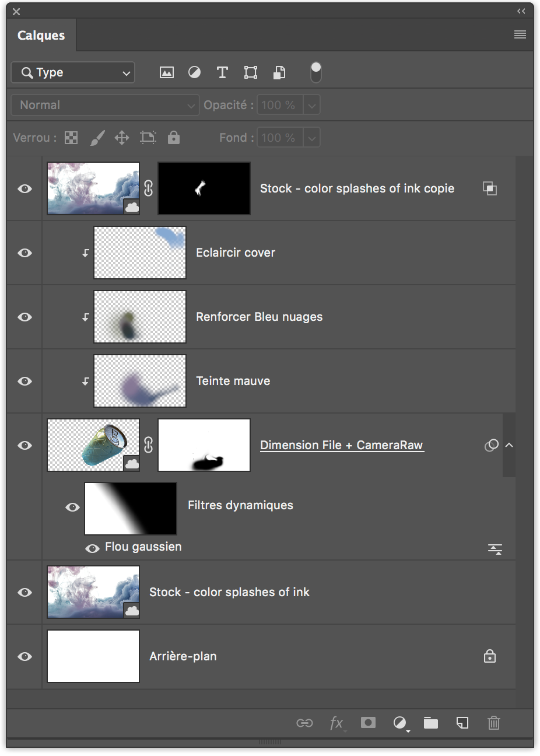Lock all padlock icon in Verrou row
Image resolution: width=540 pixels, height=756 pixels.
(x=174, y=138)
